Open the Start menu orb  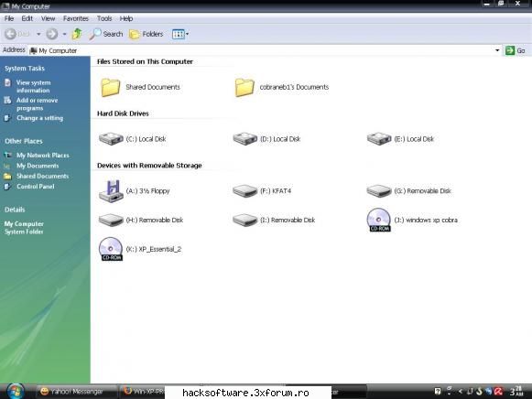[15, 391]
